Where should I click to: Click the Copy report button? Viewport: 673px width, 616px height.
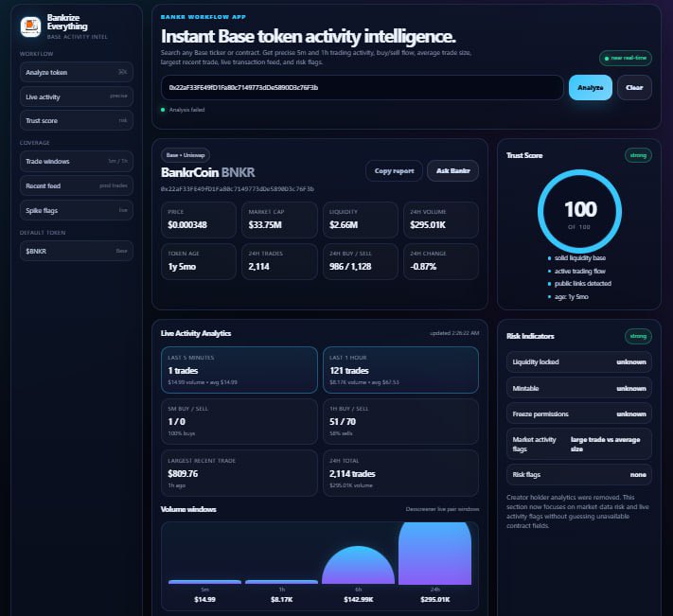(394, 170)
